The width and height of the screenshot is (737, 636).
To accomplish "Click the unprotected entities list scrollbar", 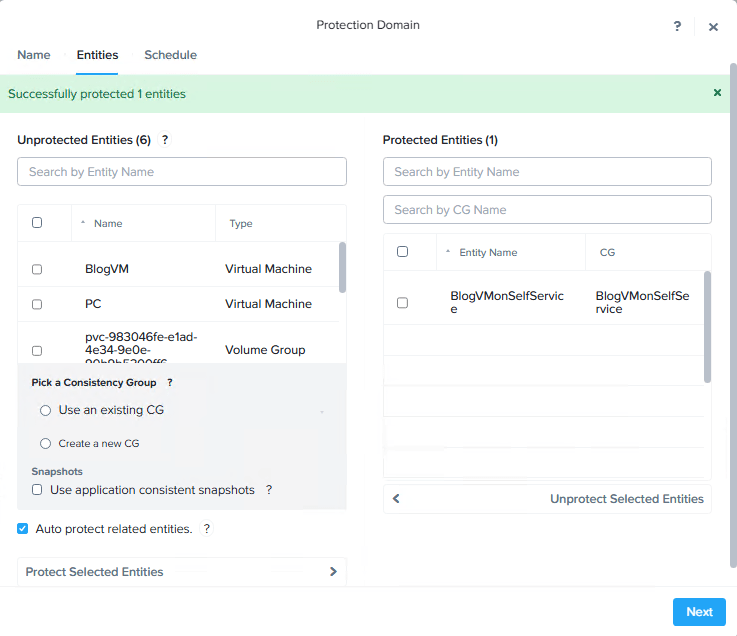I will [342, 267].
